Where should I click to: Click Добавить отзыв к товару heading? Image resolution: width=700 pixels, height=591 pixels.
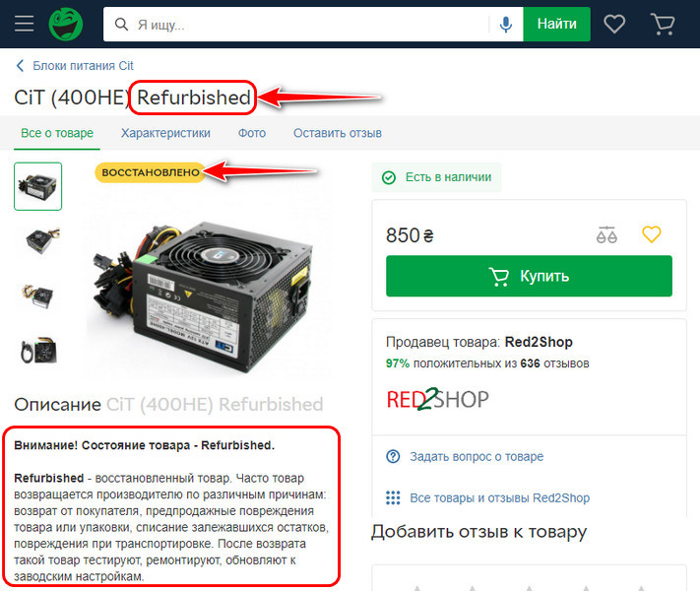pos(478,532)
